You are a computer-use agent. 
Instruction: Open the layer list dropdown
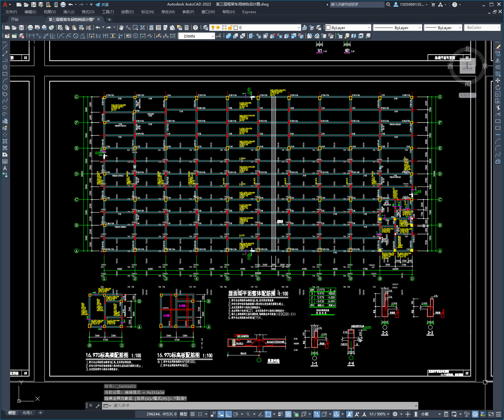tap(299, 28)
